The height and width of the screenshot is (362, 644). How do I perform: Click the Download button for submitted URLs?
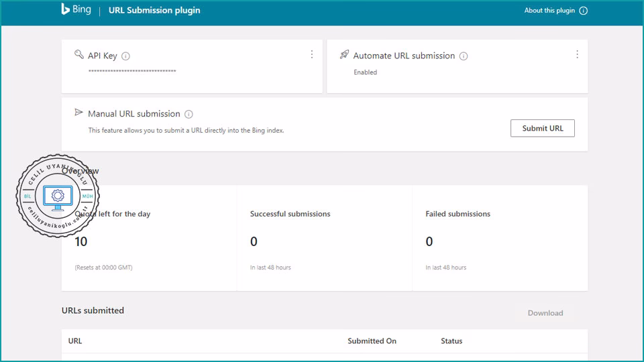[x=545, y=313]
